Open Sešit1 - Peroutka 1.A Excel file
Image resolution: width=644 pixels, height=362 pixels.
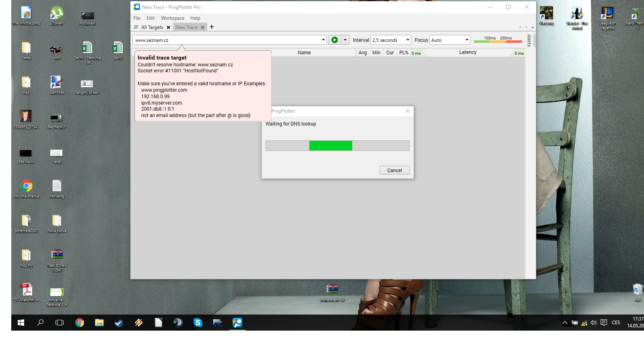pos(87,53)
